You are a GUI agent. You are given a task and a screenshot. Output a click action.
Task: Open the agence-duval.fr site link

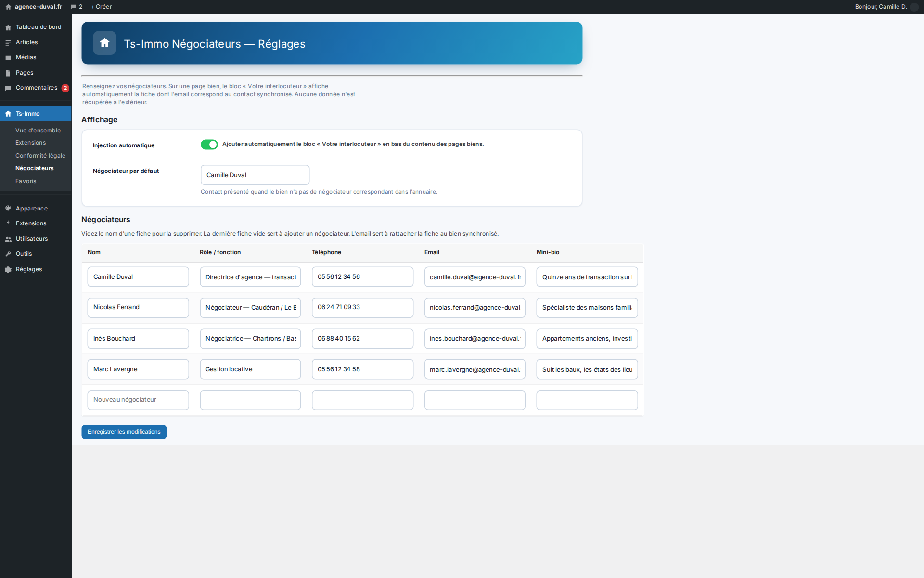point(38,7)
